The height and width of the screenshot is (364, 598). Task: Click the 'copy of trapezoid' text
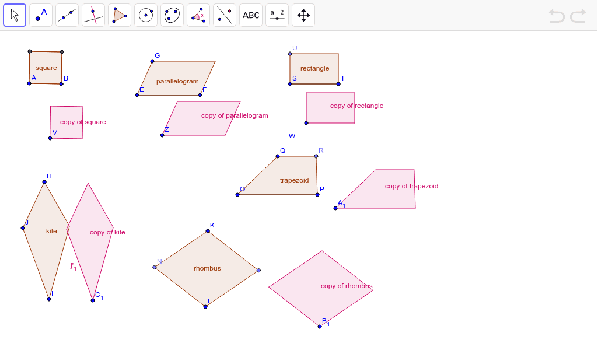411,186
